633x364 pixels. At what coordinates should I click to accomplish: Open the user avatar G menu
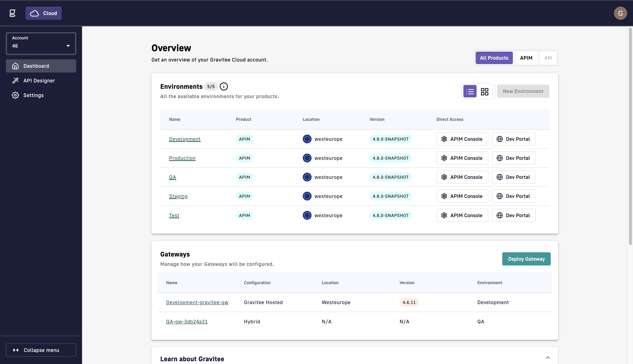[x=620, y=13]
